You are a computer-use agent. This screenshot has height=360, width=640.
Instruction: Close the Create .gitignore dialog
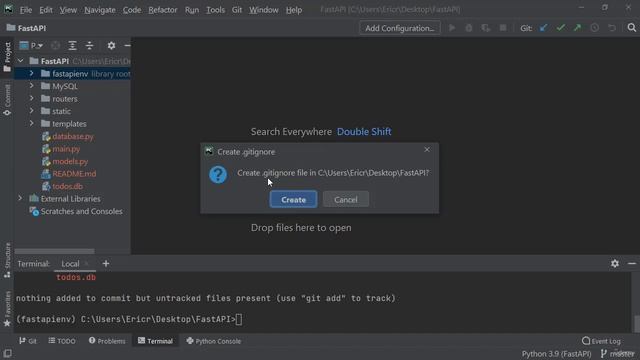(427, 150)
